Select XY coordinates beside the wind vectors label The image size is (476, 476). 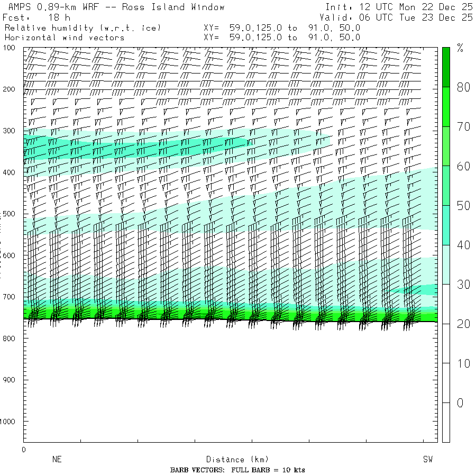click(282, 38)
